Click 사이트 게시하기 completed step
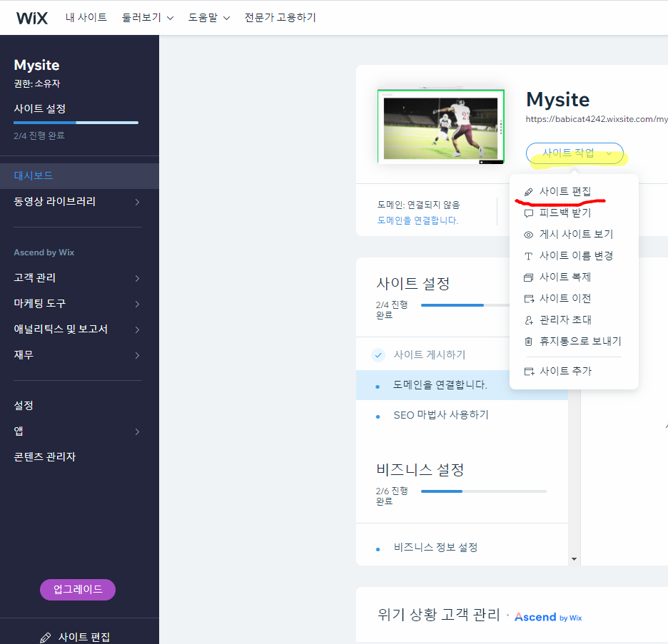Screen dimensions: 668x644 pyautogui.click(x=430, y=354)
